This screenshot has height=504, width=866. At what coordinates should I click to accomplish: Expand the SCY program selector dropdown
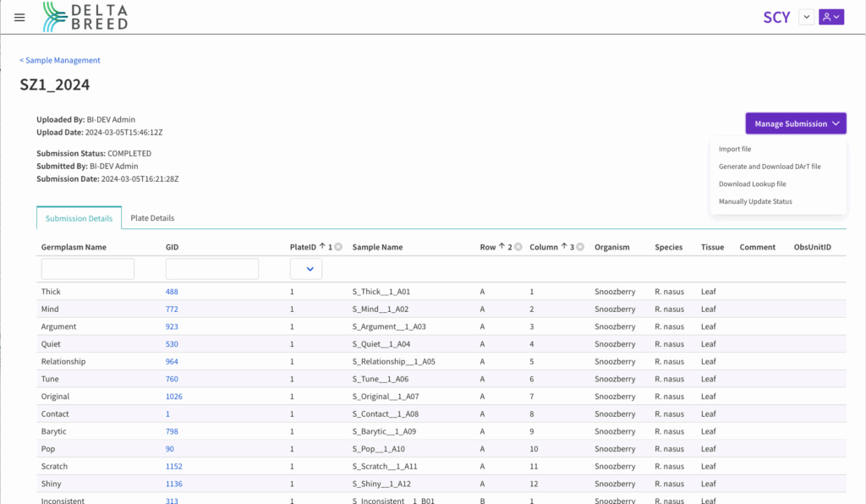click(x=806, y=17)
